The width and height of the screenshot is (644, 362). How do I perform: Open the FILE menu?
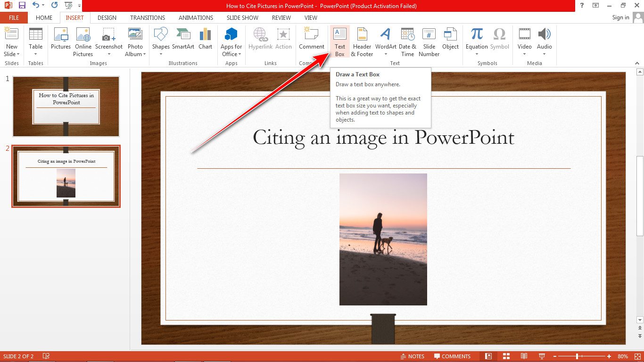pos(14,17)
